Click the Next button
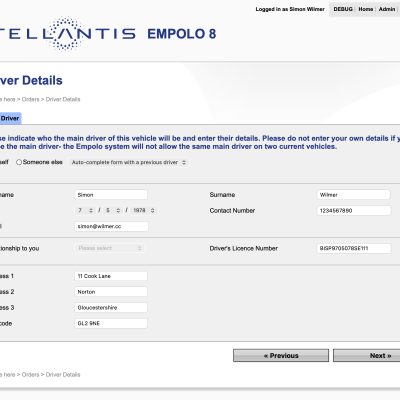Image resolution: width=400 pixels, height=400 pixels. pos(367,356)
